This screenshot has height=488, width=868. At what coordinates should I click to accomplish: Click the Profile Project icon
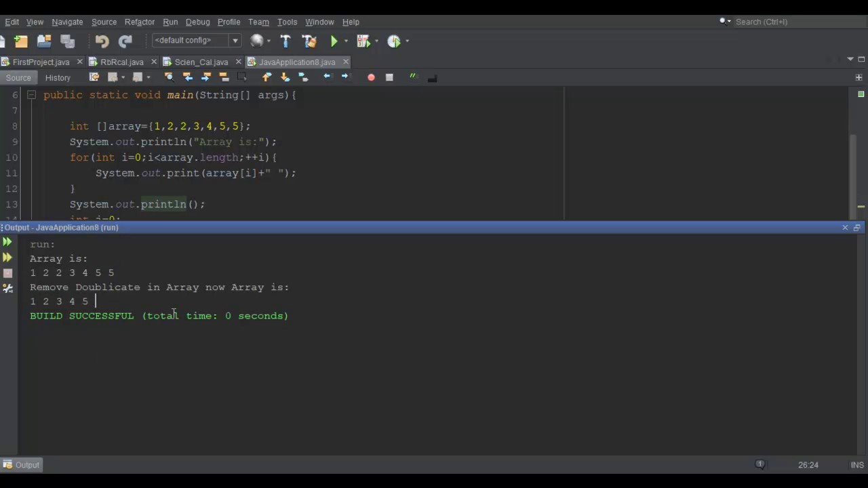[394, 41]
